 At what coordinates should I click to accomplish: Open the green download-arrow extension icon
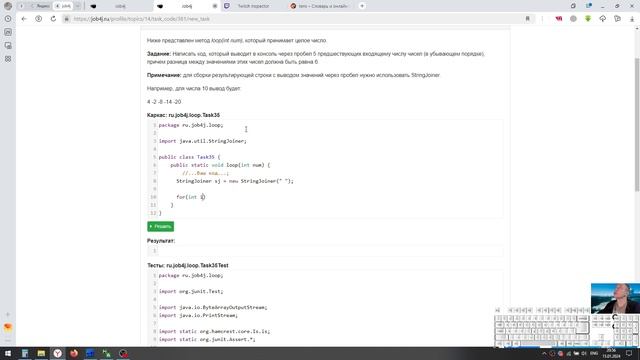[588, 19]
